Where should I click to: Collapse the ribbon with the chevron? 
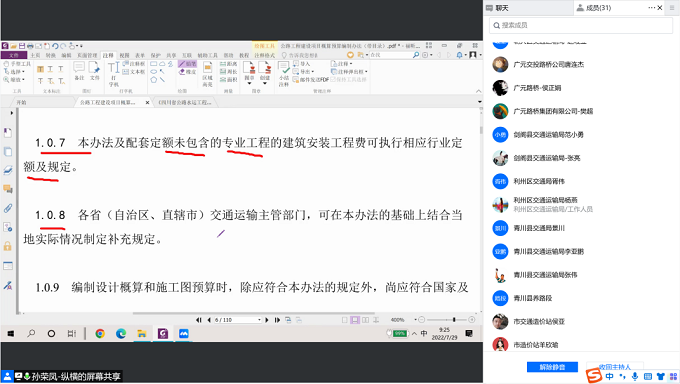click(x=478, y=91)
